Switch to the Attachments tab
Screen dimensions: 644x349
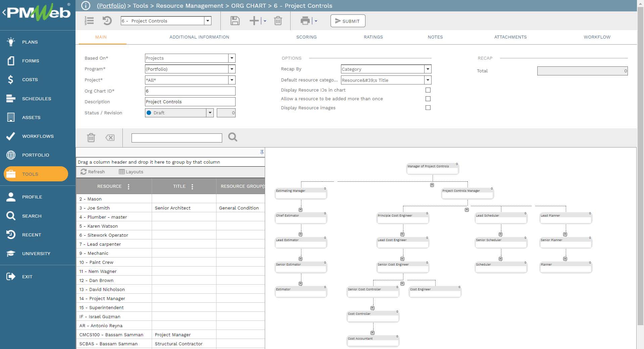coord(510,37)
